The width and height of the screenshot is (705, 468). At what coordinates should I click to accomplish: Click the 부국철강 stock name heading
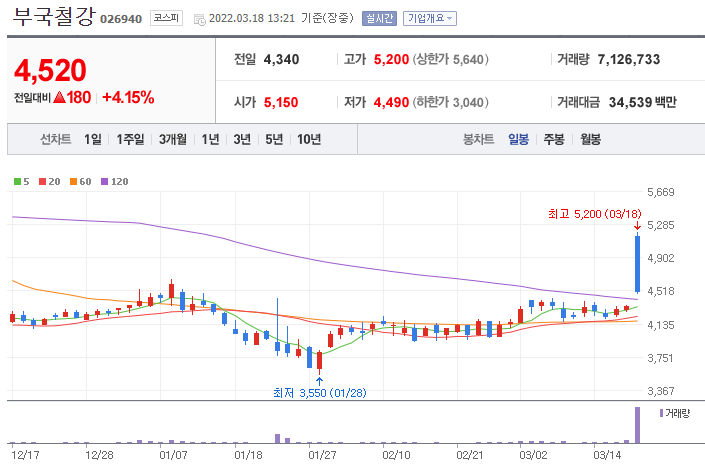coord(54,17)
